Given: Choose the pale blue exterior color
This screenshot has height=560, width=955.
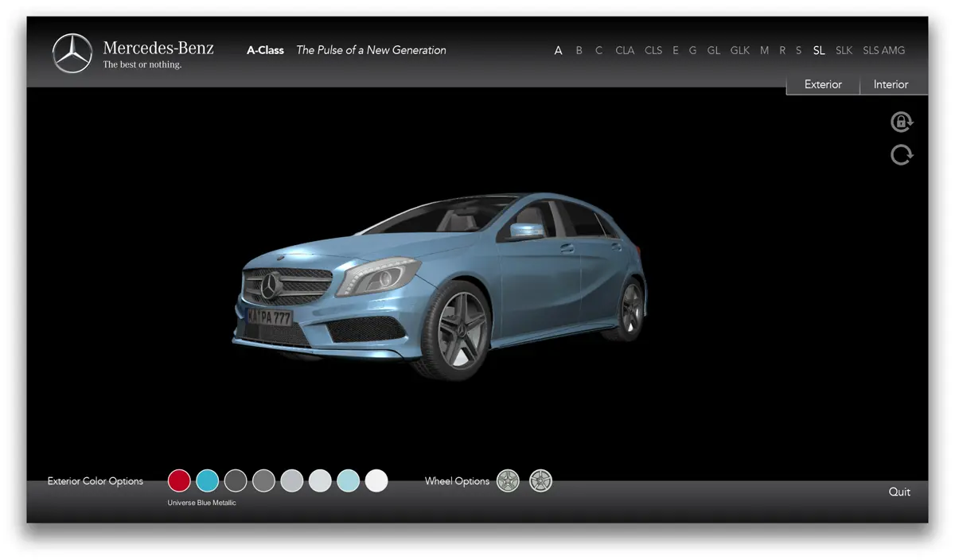Looking at the screenshot, I should (348, 480).
